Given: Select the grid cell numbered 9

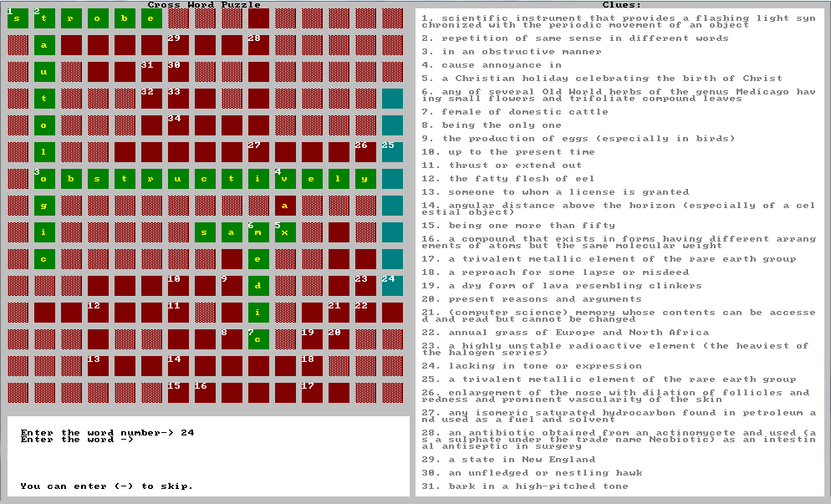Looking at the screenshot, I should click(x=232, y=286).
